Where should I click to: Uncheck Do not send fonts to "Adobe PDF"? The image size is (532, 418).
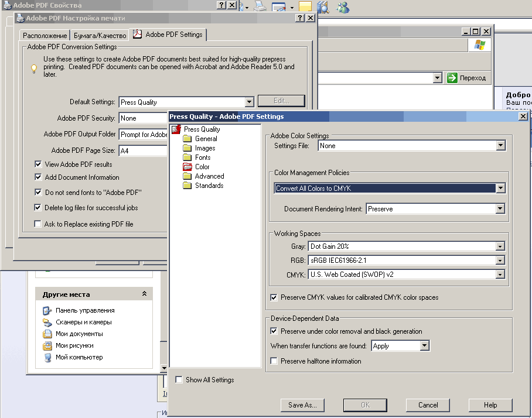click(x=38, y=193)
